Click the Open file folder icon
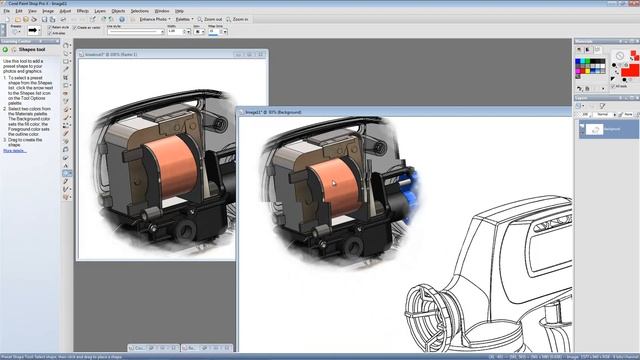The image size is (640, 360). [x=18, y=19]
